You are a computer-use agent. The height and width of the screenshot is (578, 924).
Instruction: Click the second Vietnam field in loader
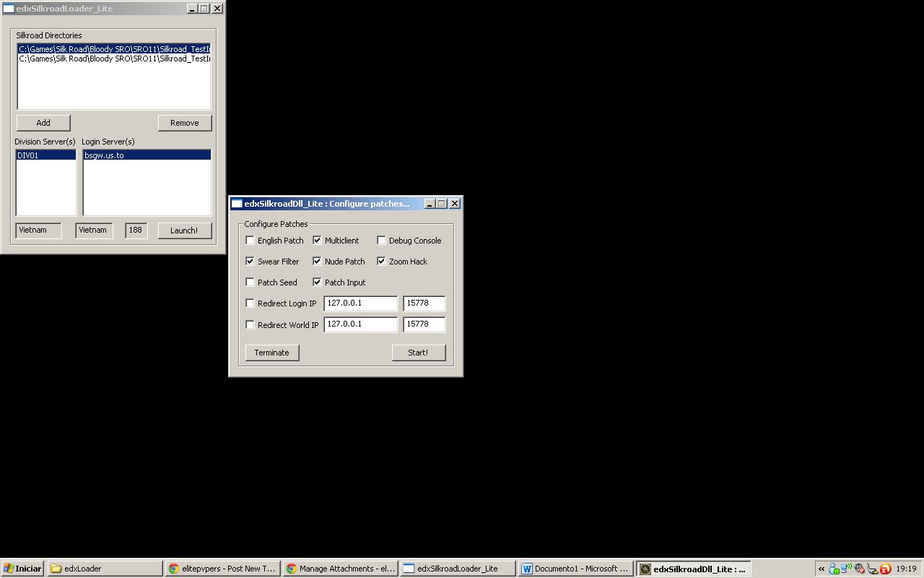pyautogui.click(x=95, y=230)
